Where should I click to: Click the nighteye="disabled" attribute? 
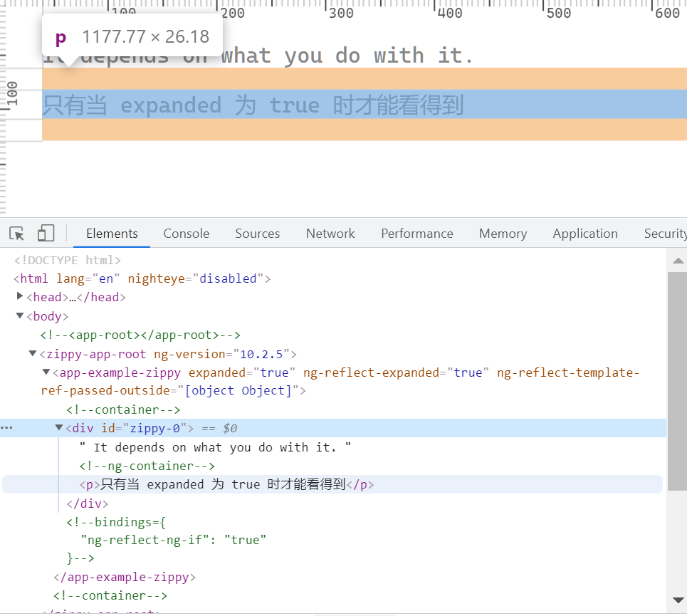click(195, 278)
